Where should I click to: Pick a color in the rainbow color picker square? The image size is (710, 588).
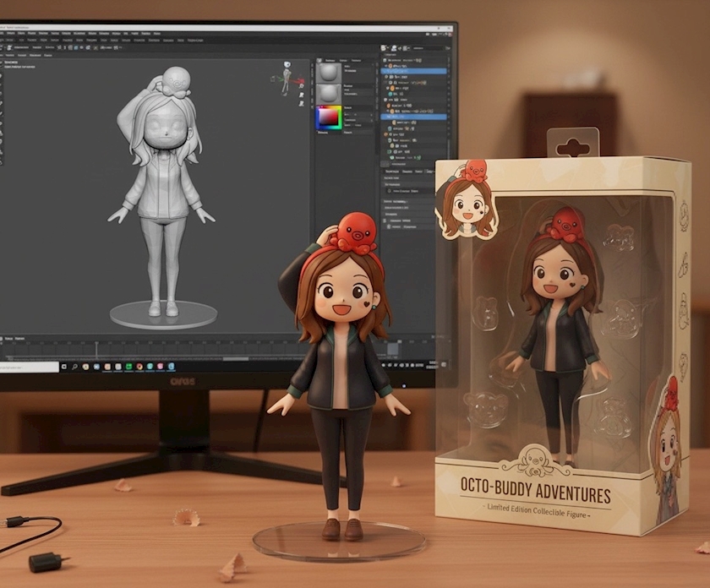(328, 117)
